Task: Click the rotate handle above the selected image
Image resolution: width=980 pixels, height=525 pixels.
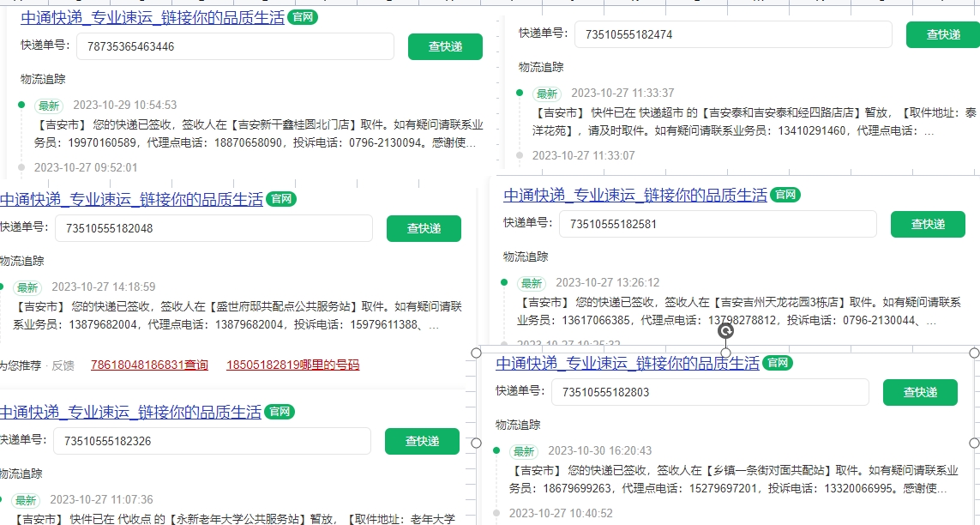Action: pos(725,330)
